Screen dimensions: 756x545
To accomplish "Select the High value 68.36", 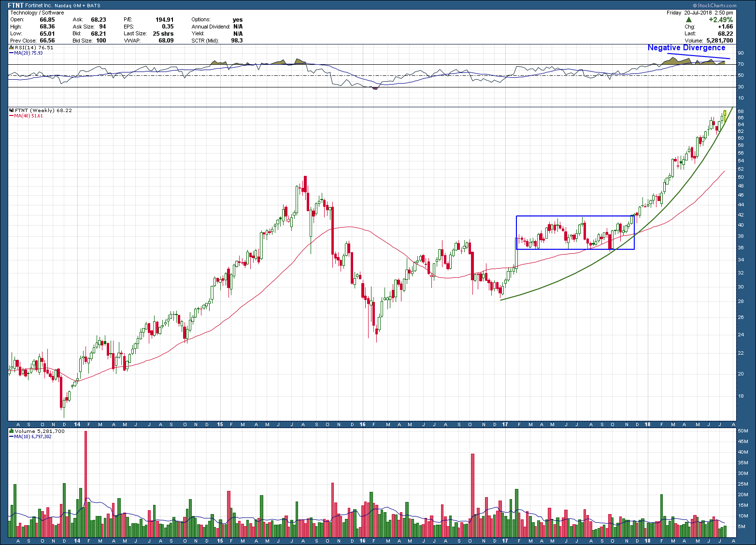I will point(47,27).
